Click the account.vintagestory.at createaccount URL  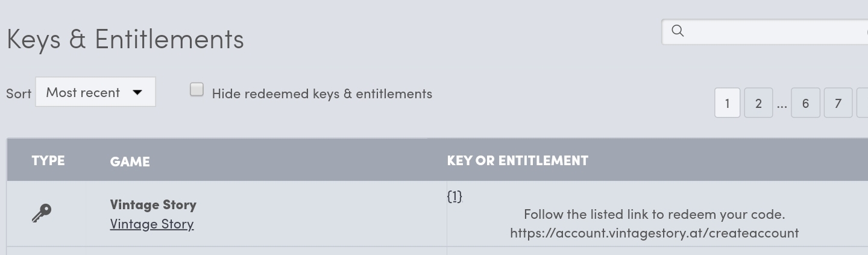pyautogui.click(x=654, y=233)
